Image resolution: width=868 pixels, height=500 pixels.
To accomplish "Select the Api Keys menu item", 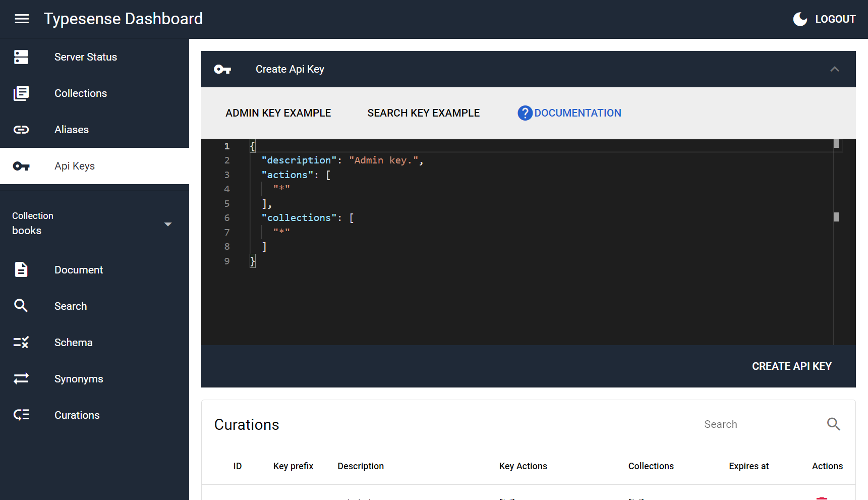I will pyautogui.click(x=94, y=166).
